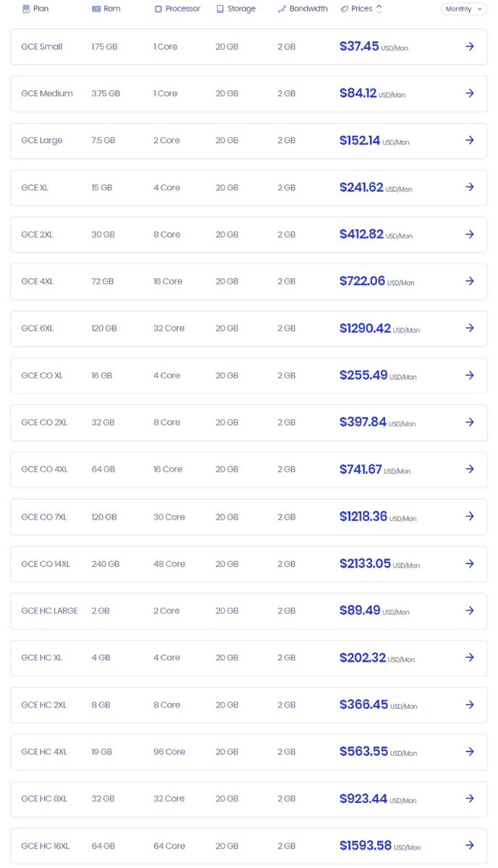Click the 3.75 GB Ram value

click(x=106, y=93)
